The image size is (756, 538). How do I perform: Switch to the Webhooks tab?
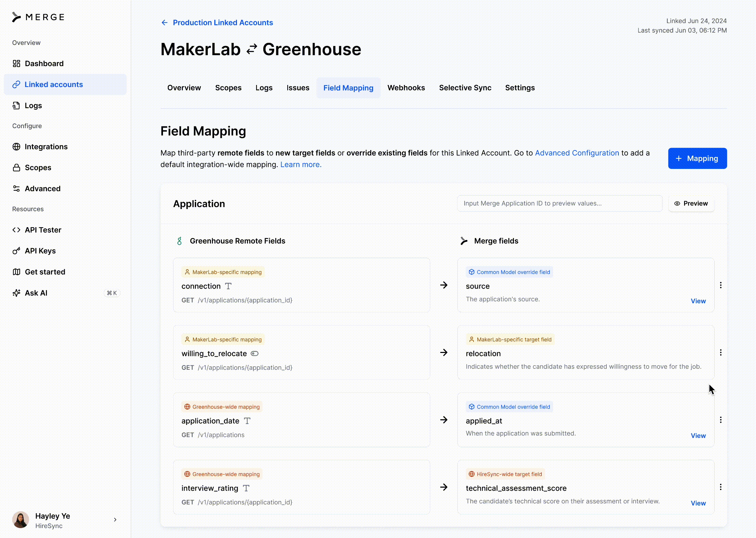(406, 88)
